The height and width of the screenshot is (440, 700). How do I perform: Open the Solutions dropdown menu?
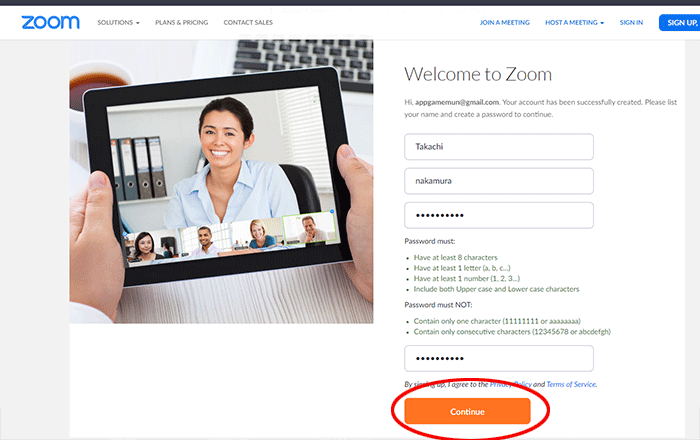[118, 22]
